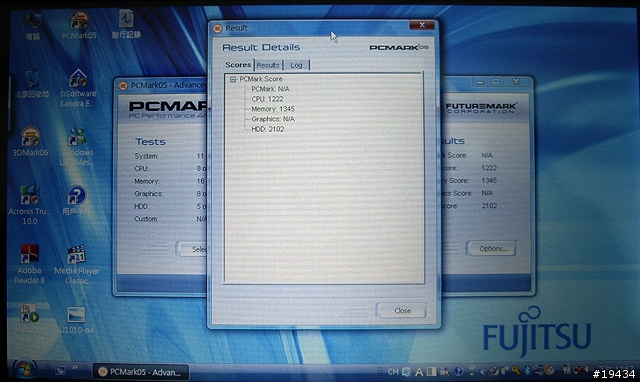Maximize the PCMark05 background window
The width and height of the screenshot is (640, 382).
click(x=496, y=82)
